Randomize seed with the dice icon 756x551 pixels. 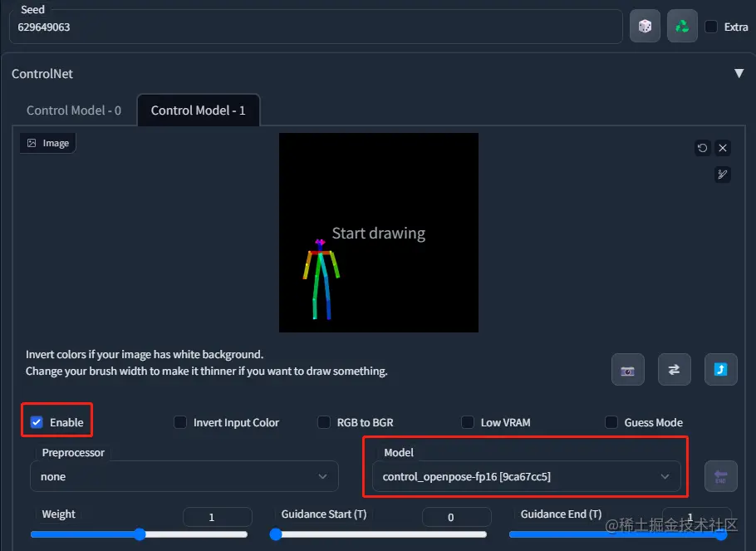click(645, 26)
